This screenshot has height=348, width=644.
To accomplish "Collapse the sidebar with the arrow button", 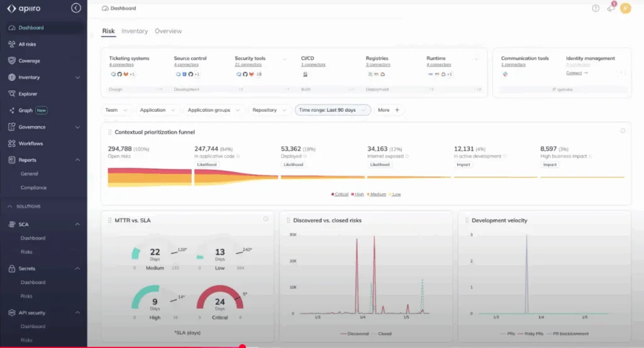I will click(x=76, y=8).
